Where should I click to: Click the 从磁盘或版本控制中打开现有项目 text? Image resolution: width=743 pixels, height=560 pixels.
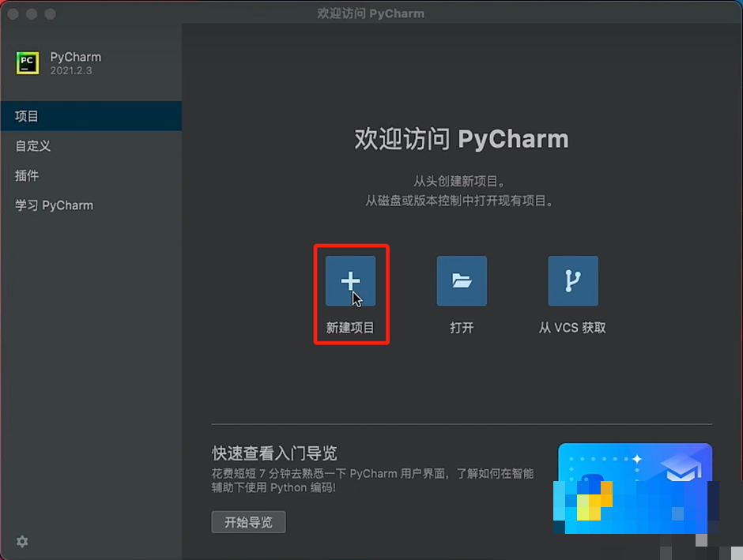pos(460,201)
